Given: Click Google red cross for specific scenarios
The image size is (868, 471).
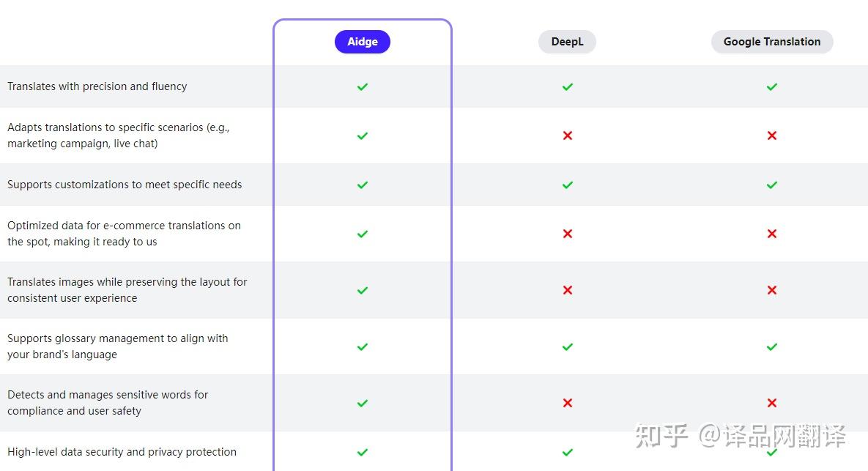Looking at the screenshot, I should [771, 136].
